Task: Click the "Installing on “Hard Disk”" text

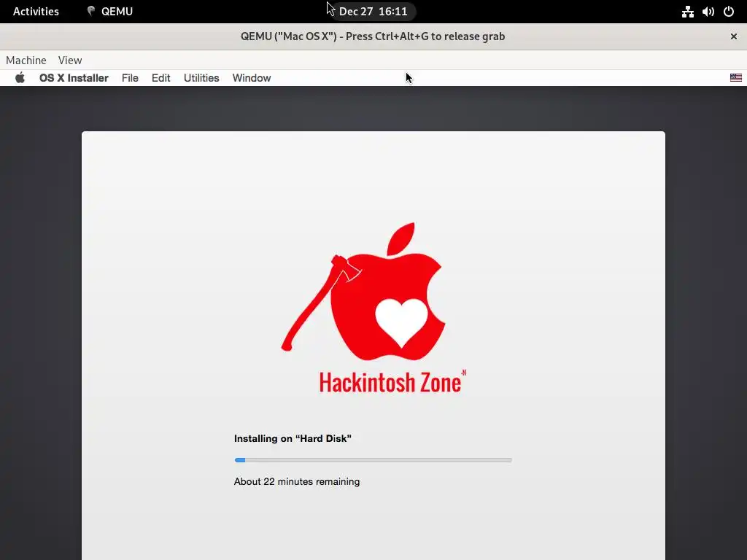Action: 293,438
